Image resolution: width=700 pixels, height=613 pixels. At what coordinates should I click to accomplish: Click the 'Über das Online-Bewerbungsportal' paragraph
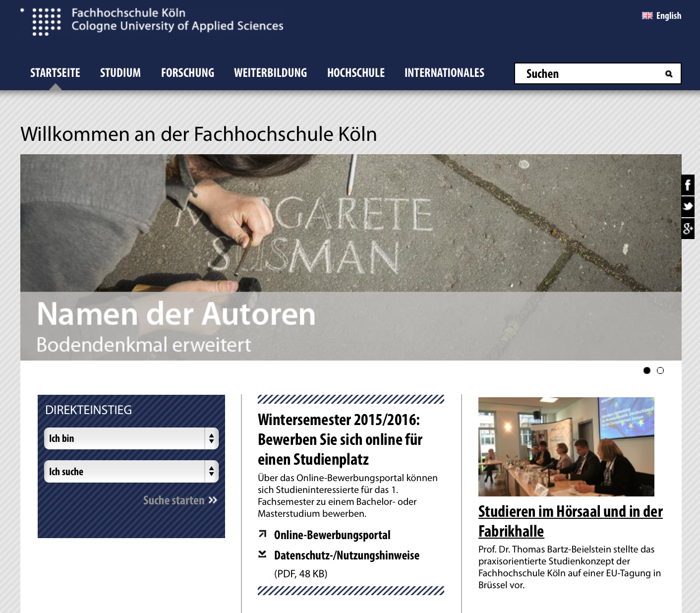(x=348, y=496)
